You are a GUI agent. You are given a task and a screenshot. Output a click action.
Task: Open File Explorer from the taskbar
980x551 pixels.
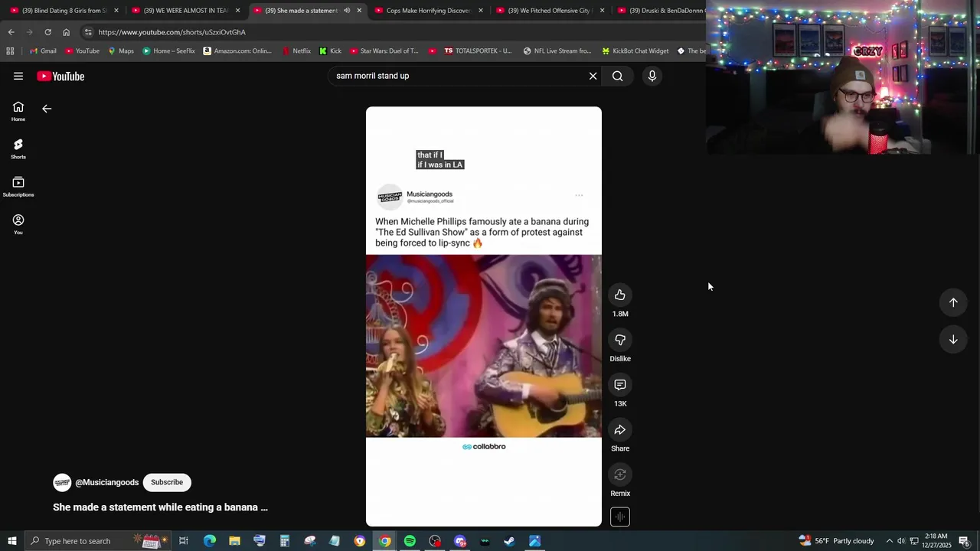(234, 541)
